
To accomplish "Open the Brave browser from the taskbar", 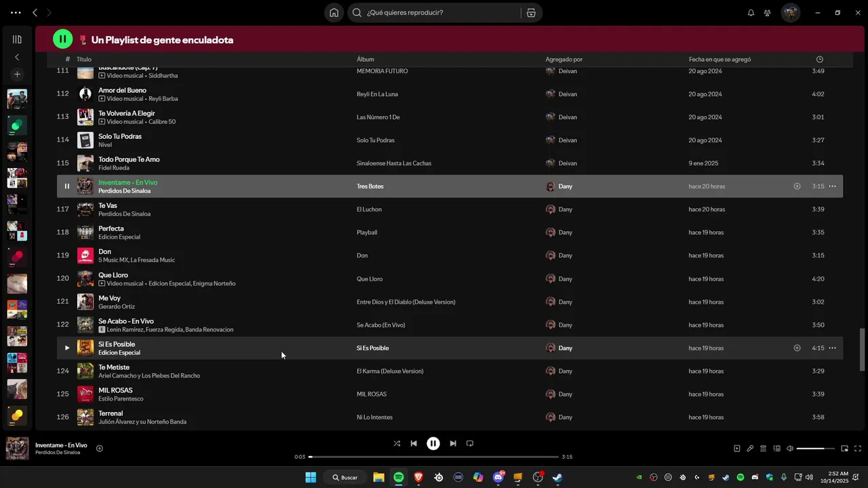I will tap(418, 477).
